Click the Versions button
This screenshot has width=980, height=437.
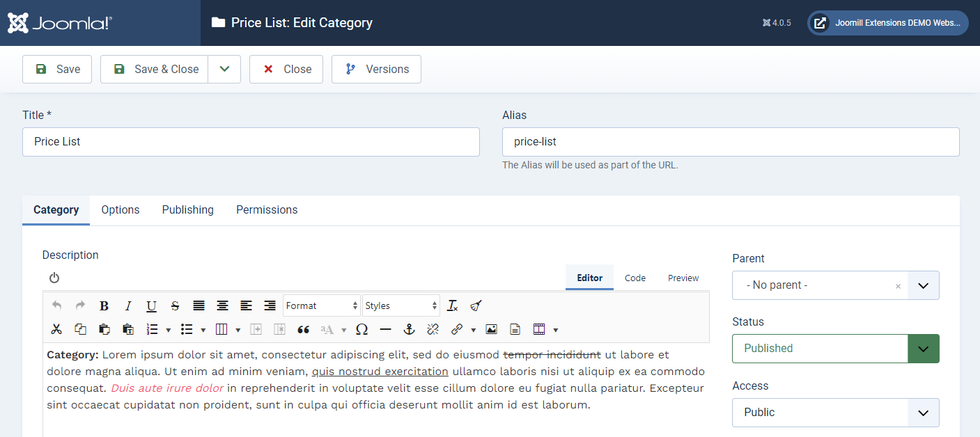376,70
